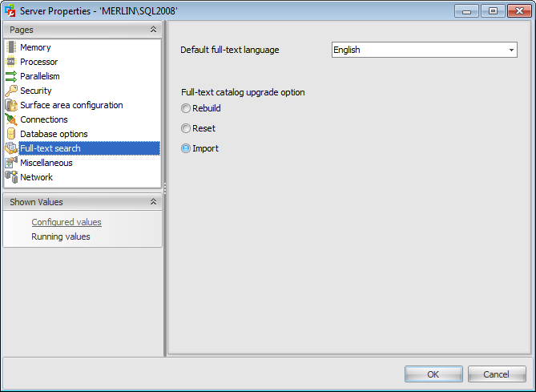Click the Network computers icon
The image size is (536, 392).
tap(11, 177)
